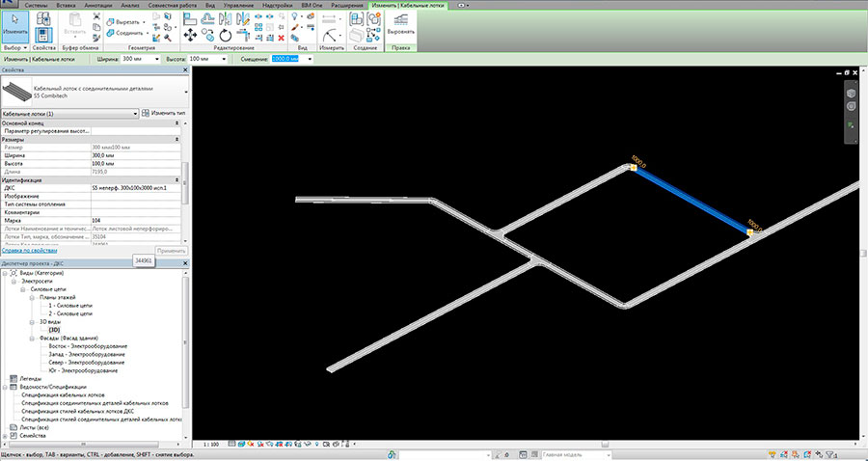The height and width of the screenshot is (461, 868).
Task: Select the Modify arrow tool
Action: click(x=14, y=22)
